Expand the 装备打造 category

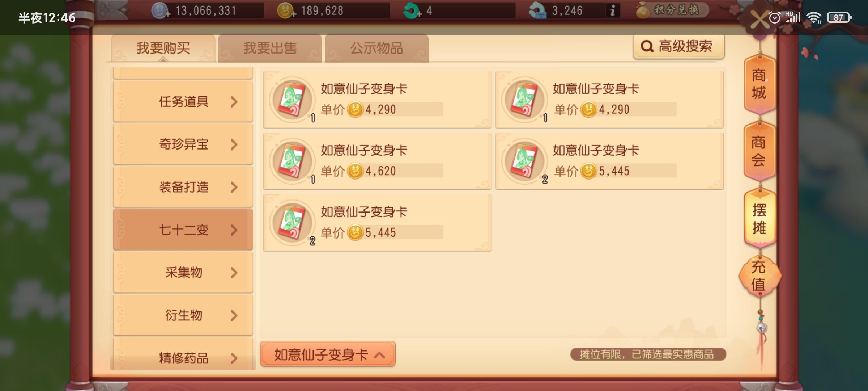tap(183, 187)
